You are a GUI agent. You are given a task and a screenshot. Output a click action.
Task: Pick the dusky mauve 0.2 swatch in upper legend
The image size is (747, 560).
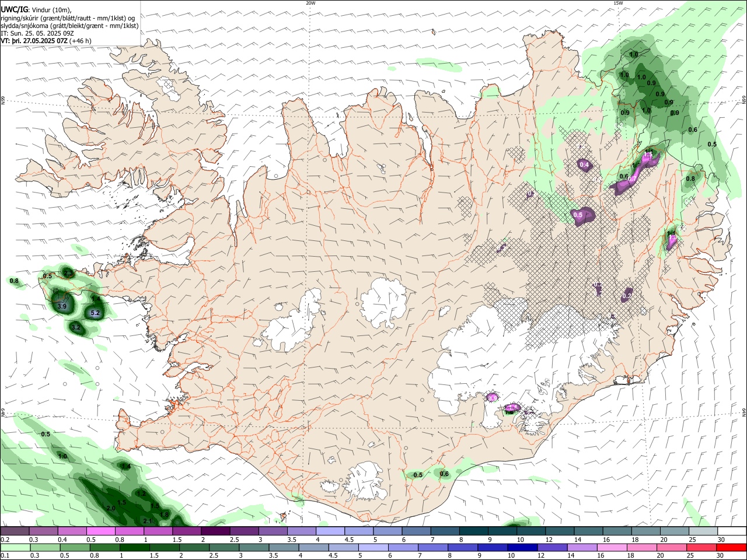click(x=15, y=531)
